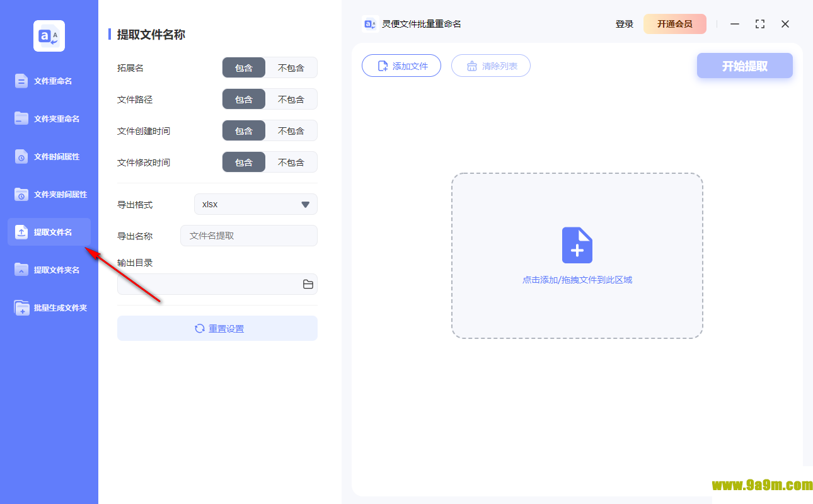Set 文件修改时间 to 包含
This screenshot has height=504, width=813.
(x=244, y=162)
